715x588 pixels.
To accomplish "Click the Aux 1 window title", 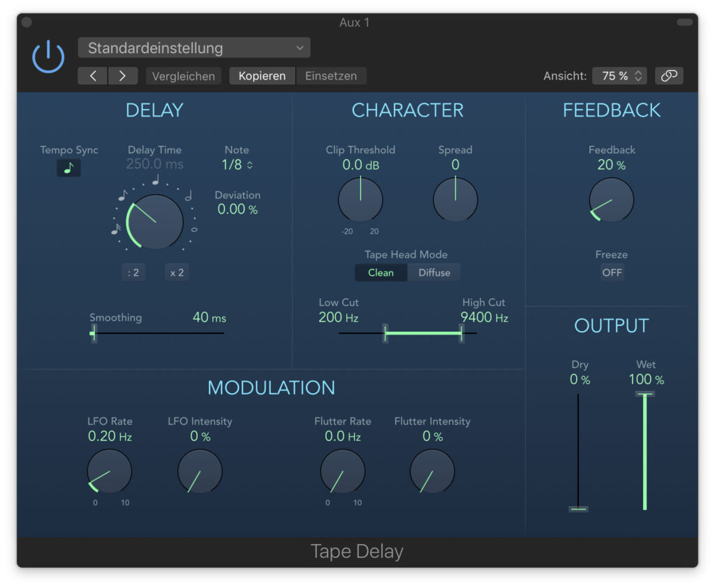I will click(x=354, y=22).
